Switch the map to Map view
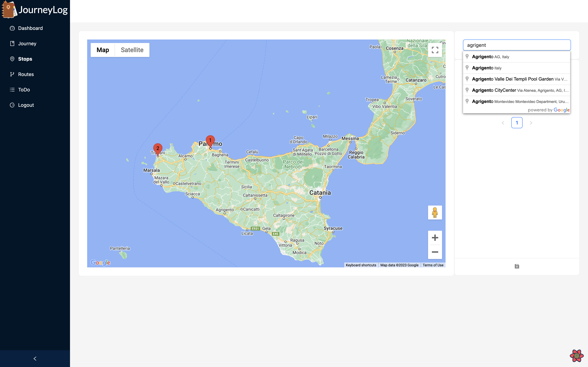 103,50
